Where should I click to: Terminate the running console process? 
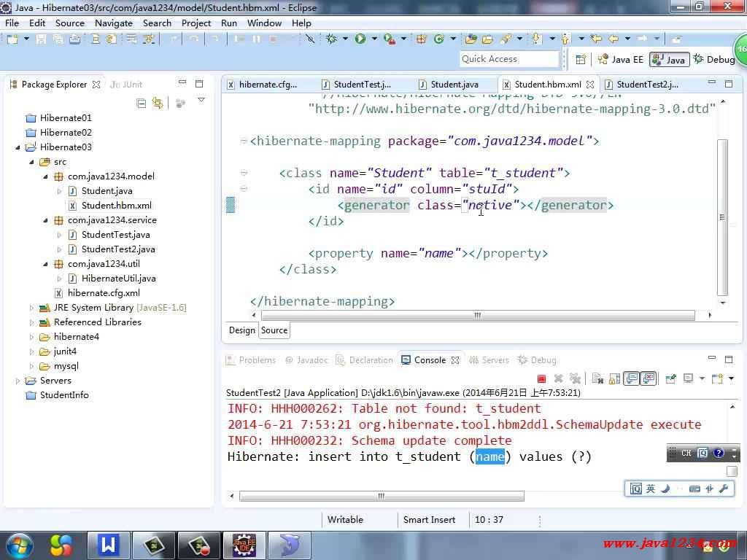click(x=542, y=378)
